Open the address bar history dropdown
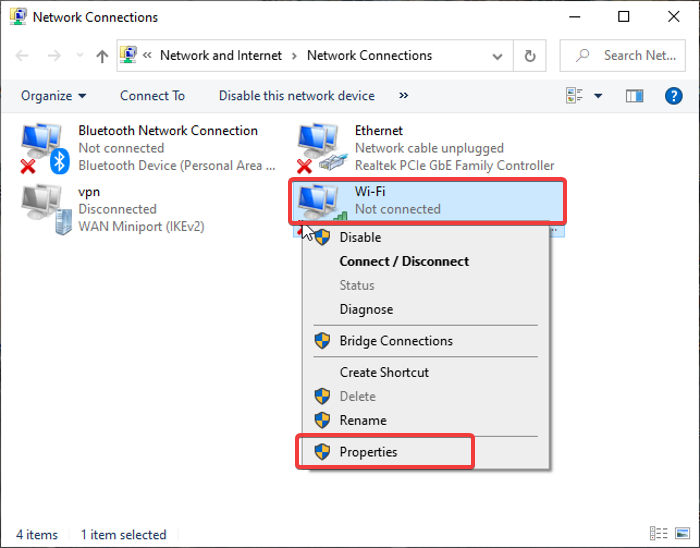700x548 pixels. pos(502,56)
